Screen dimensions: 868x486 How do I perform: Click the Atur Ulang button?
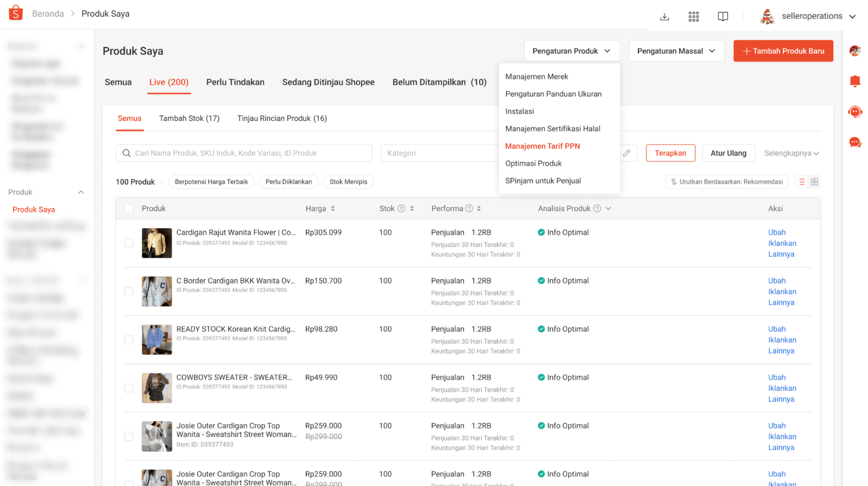coord(728,153)
